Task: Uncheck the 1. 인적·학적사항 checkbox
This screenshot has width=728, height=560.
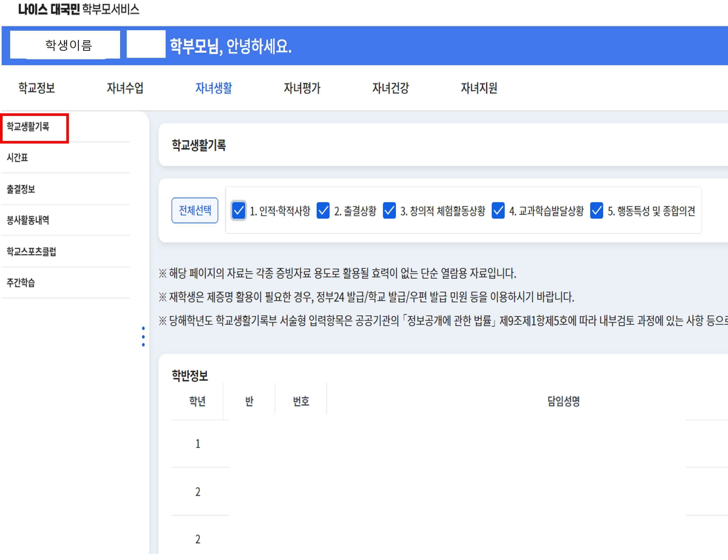Action: click(x=239, y=211)
